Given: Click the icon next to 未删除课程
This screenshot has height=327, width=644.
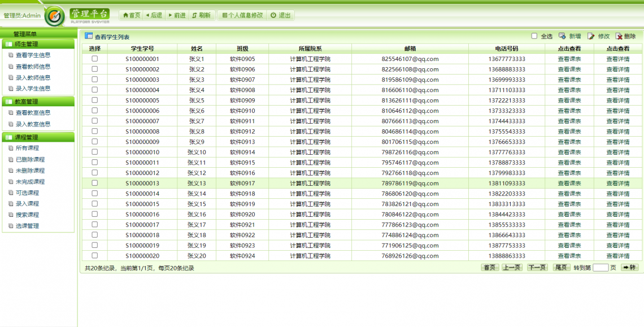Looking at the screenshot, I should pyautogui.click(x=11, y=171).
